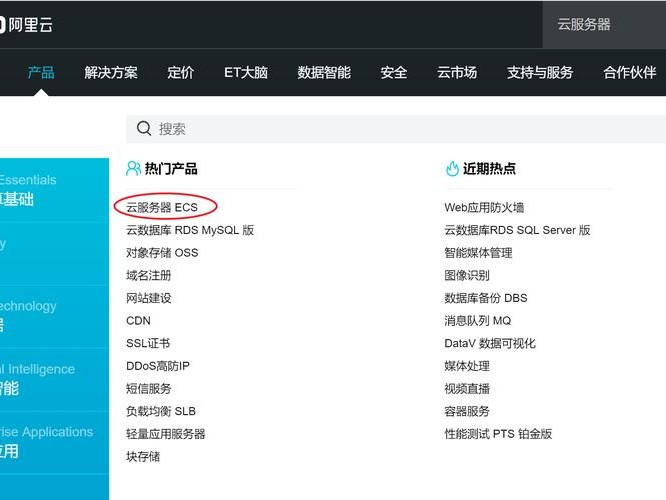This screenshot has width=666, height=500.
Task: Click the 热门产品 heading
Action: pyautogui.click(x=171, y=168)
